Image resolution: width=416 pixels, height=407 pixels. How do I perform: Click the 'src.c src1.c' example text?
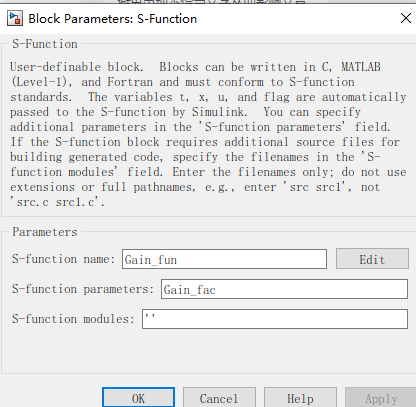pos(58,202)
